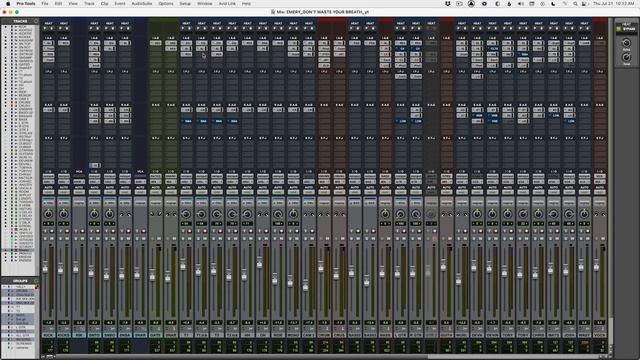Open the first insert slot on KICK channel

[48, 43]
